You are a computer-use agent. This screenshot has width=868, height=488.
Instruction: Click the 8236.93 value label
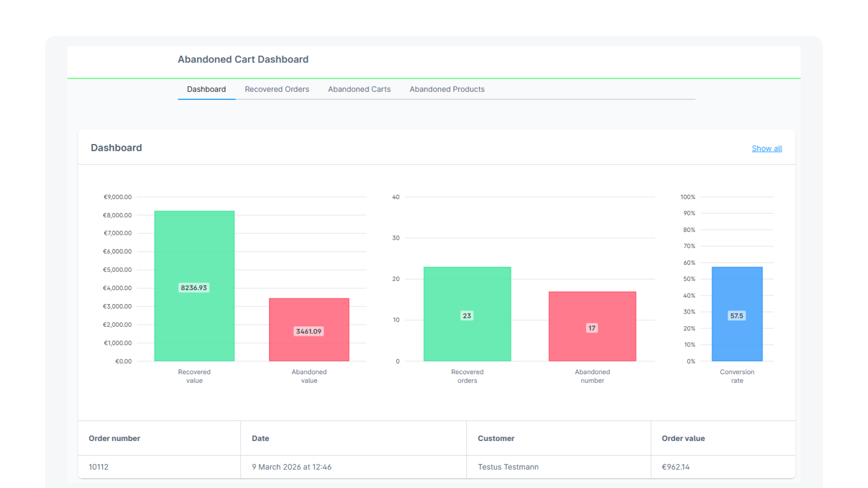click(x=194, y=288)
